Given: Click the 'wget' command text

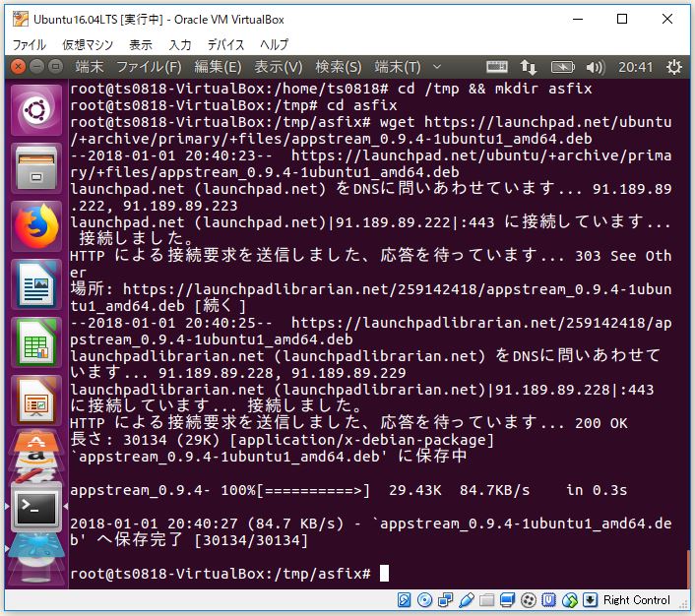Looking at the screenshot, I should tap(397, 122).
